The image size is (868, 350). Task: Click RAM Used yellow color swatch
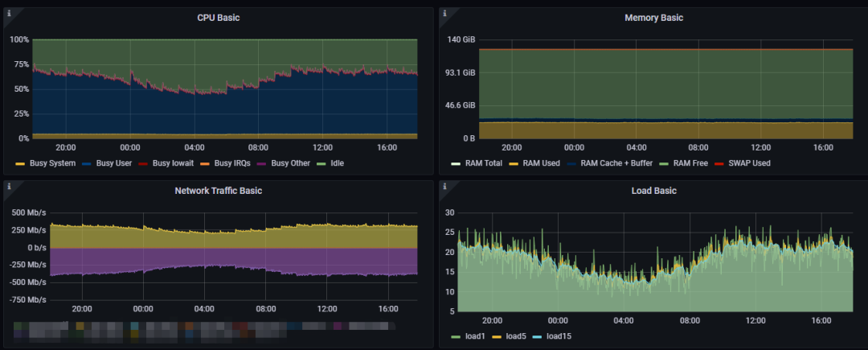click(514, 164)
